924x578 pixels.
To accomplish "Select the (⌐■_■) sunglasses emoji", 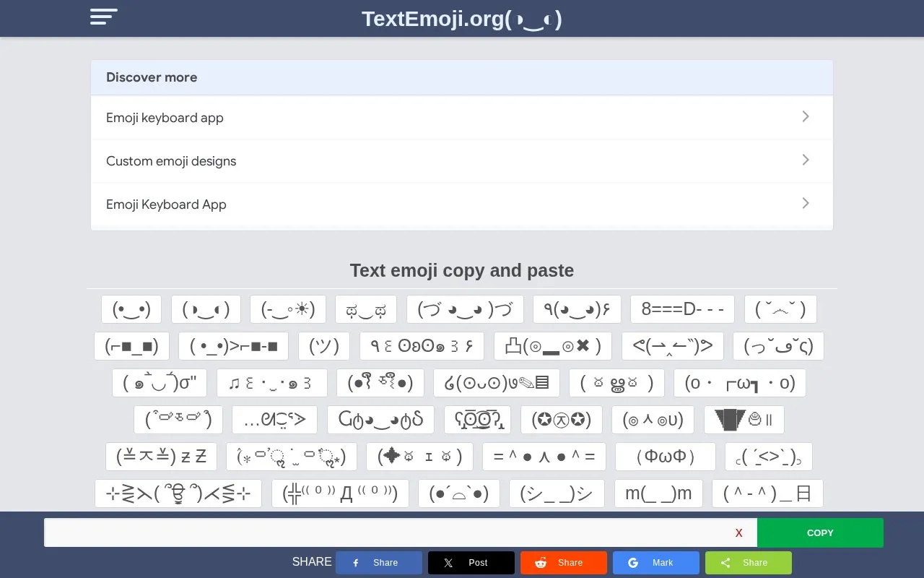I will pos(131,346).
